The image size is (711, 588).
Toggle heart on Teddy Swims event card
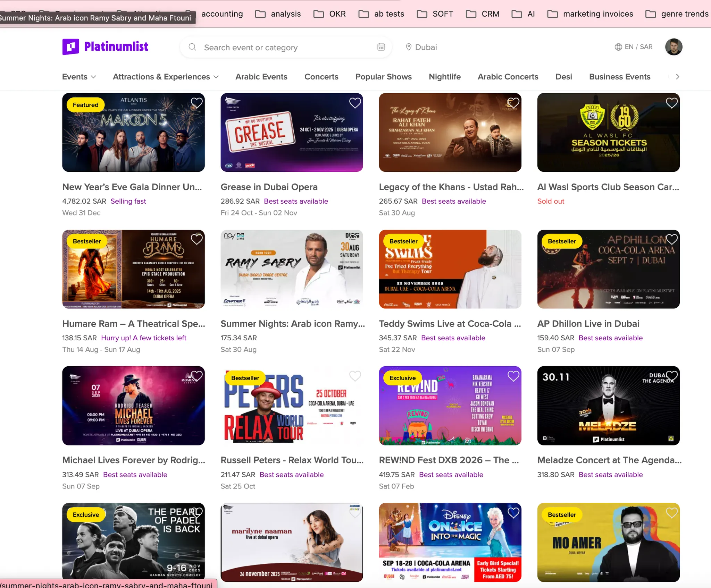[513, 239]
